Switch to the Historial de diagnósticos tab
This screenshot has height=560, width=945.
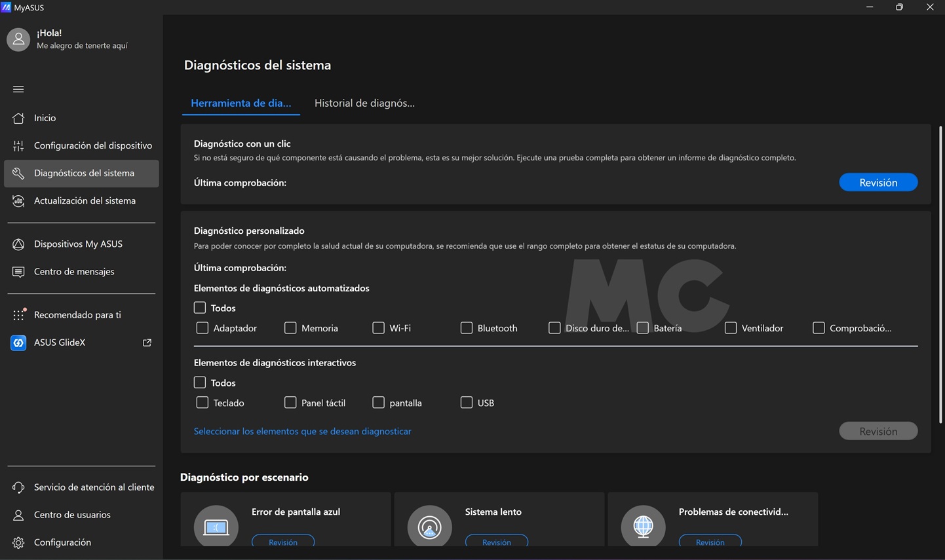pos(364,103)
